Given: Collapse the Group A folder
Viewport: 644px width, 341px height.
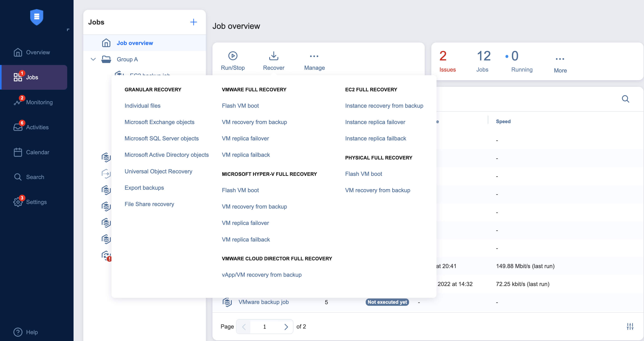Looking at the screenshot, I should pyautogui.click(x=93, y=59).
